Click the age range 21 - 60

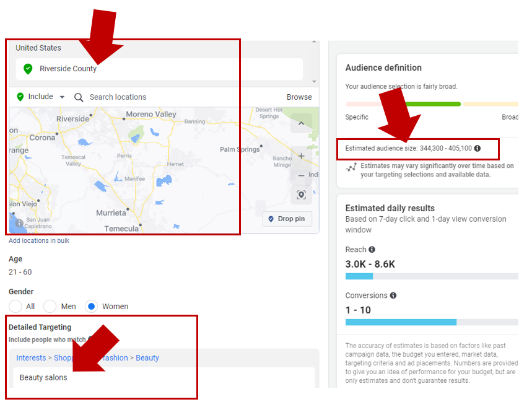point(20,272)
